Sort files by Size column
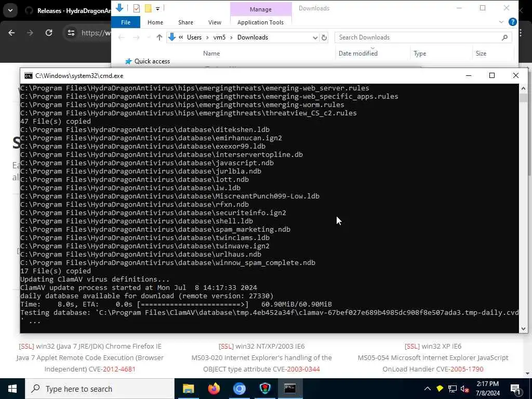 pos(481,54)
